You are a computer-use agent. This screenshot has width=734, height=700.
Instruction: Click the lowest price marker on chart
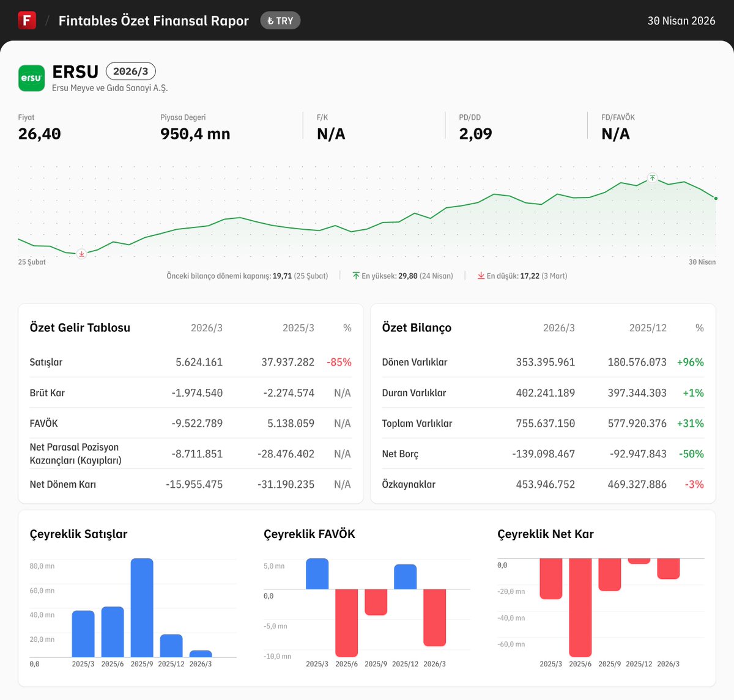click(x=81, y=254)
